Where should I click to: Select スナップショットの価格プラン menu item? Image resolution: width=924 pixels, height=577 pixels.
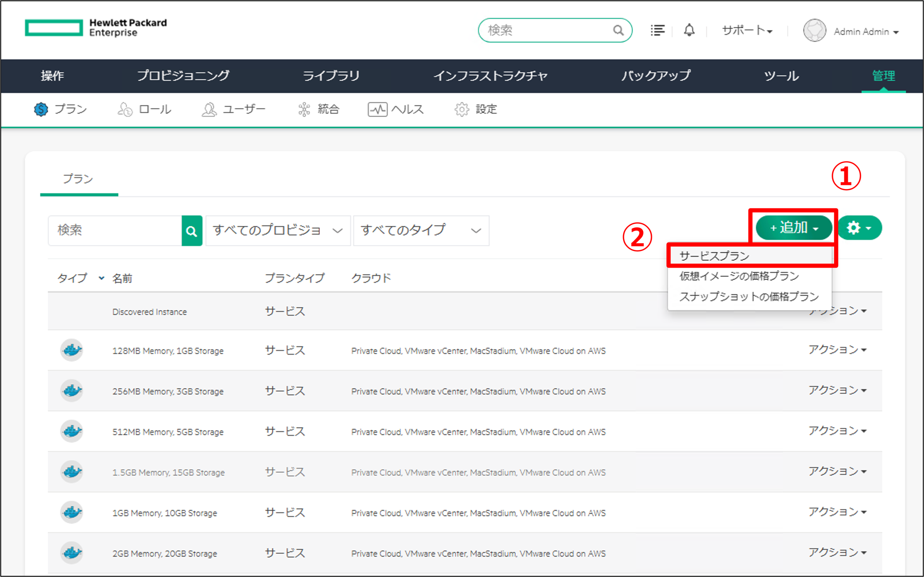coord(749,297)
